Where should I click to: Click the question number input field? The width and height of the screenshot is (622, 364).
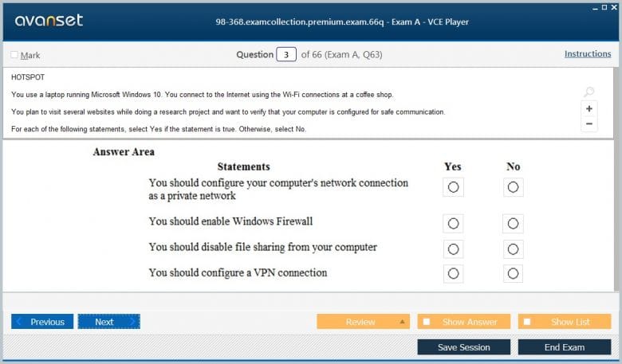(285, 55)
